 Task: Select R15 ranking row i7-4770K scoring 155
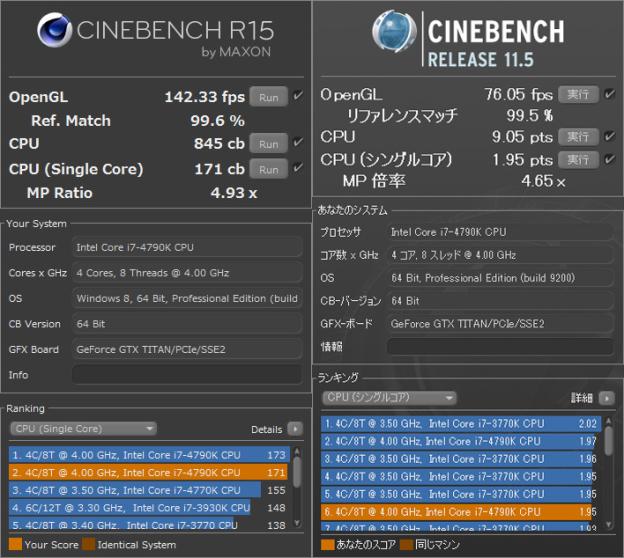[149, 490]
